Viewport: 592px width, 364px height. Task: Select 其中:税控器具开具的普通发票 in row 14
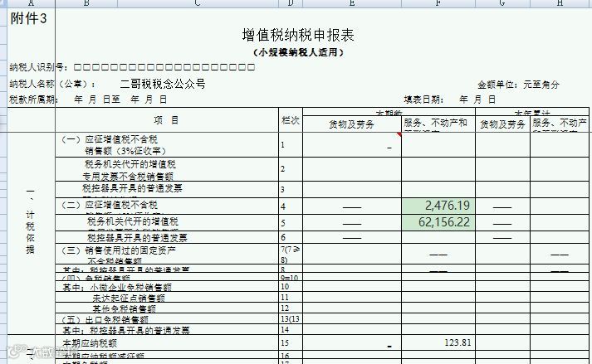tap(167, 330)
